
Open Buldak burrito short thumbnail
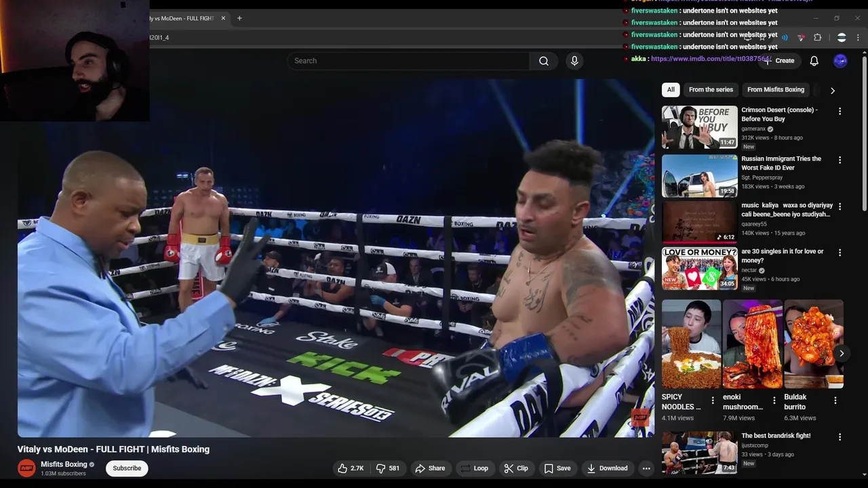click(814, 344)
